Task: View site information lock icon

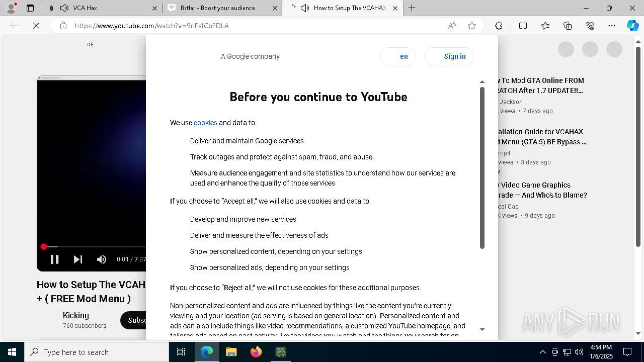Action: coord(63,26)
